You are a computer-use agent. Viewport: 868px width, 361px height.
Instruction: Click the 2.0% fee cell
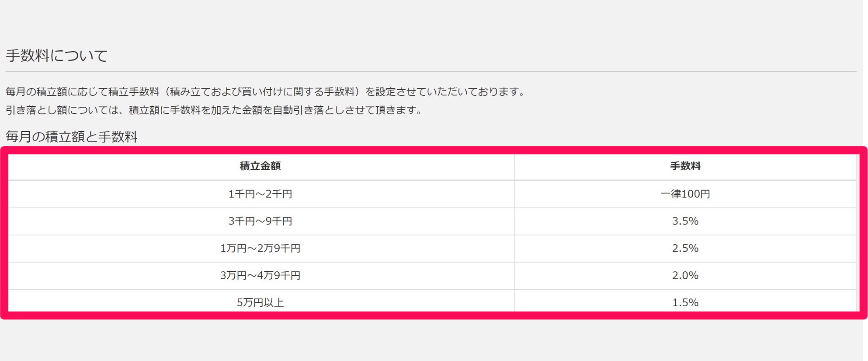(x=685, y=275)
